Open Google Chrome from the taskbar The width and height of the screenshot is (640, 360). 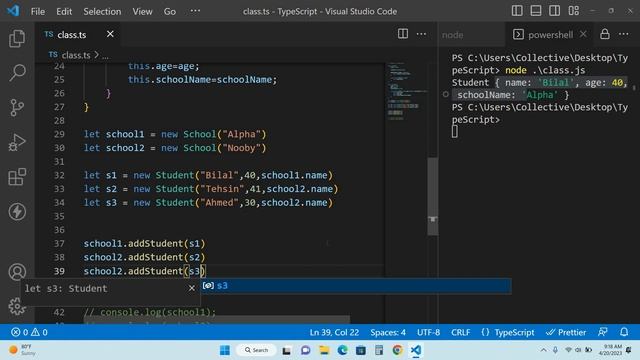click(x=398, y=350)
